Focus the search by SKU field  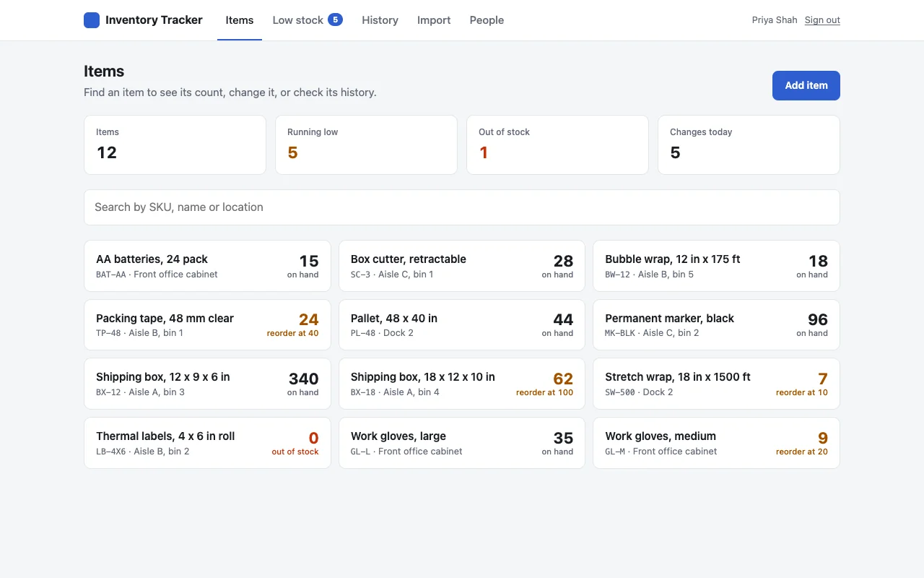coord(462,207)
